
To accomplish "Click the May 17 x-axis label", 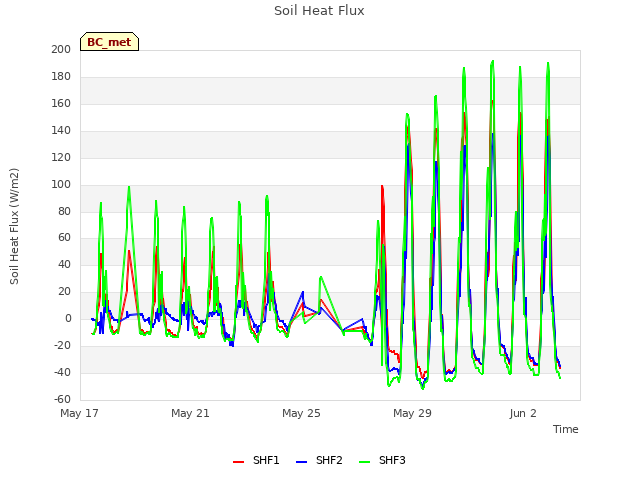I will 79,413.
